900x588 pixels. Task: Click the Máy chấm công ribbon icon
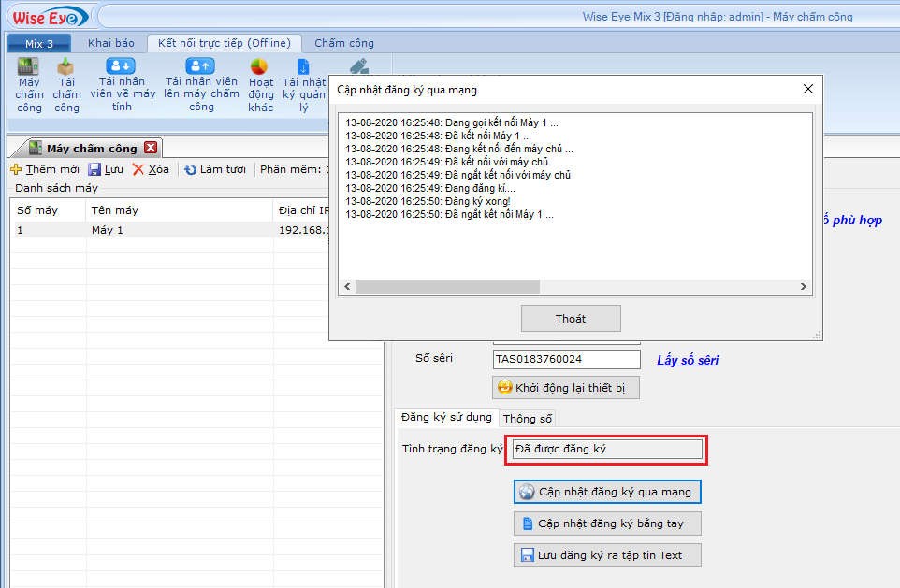[x=29, y=67]
